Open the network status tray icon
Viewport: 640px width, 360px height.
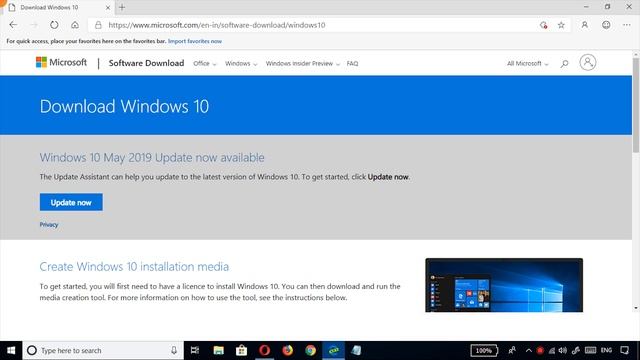coord(551,350)
